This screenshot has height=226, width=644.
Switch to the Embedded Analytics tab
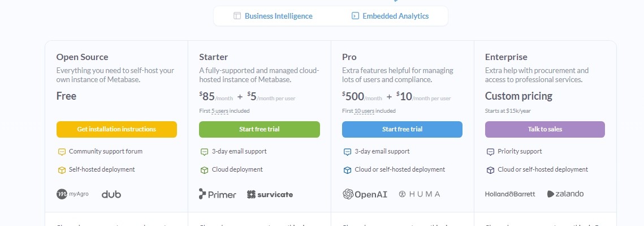click(390, 16)
